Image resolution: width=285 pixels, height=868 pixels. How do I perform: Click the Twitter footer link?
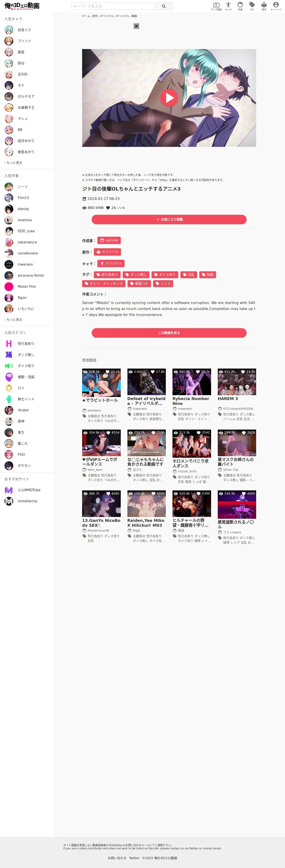[134, 858]
